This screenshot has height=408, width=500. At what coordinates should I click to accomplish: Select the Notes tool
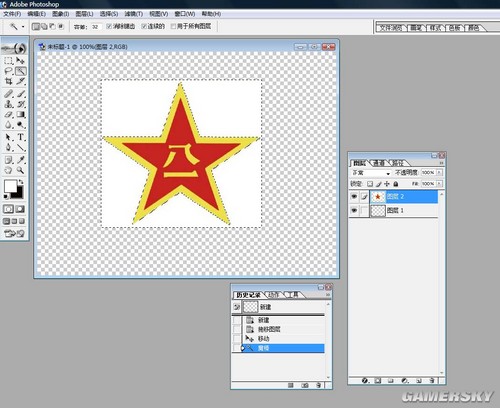click(x=8, y=160)
